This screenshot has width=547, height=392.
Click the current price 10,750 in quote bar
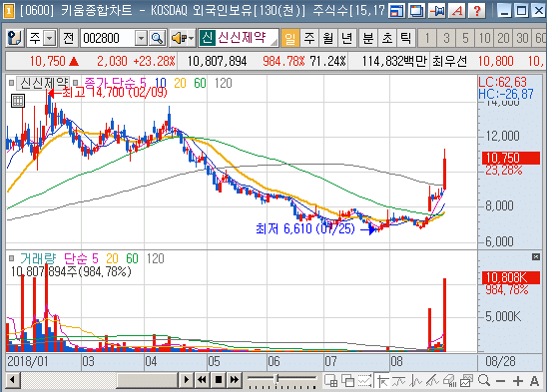[48, 61]
